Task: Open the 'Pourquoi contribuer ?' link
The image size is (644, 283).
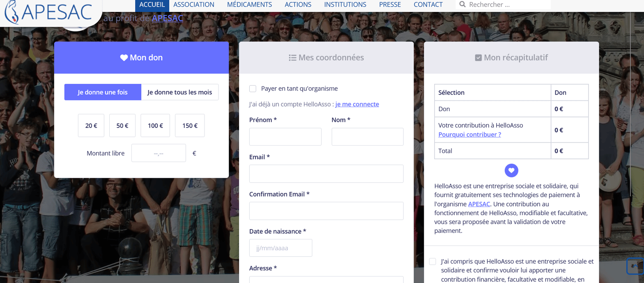Action: (x=469, y=135)
